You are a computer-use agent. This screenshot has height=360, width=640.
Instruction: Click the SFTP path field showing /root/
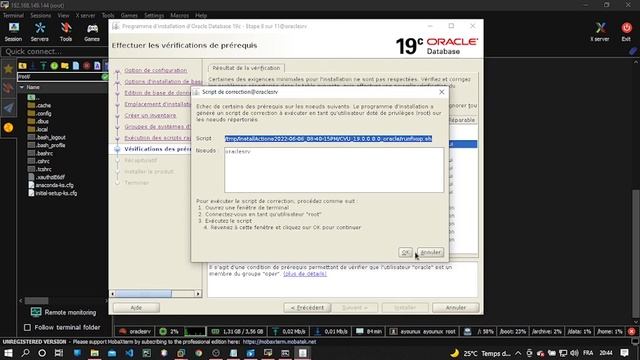pyautogui.click(x=59, y=76)
